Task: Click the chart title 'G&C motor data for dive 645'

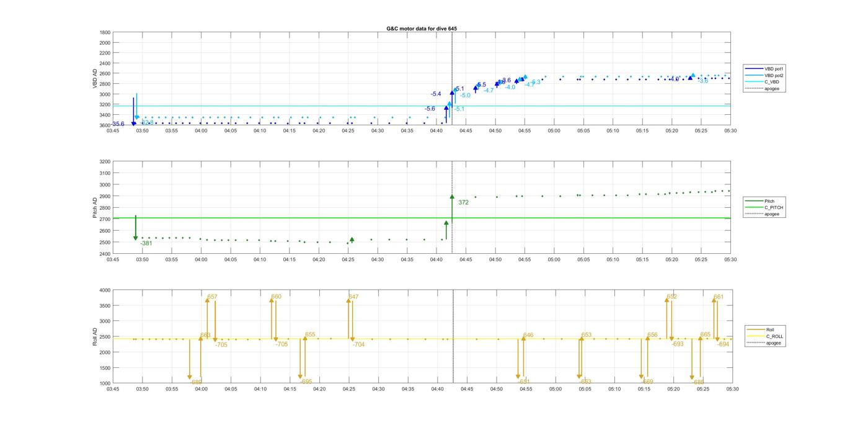Action: click(421, 29)
